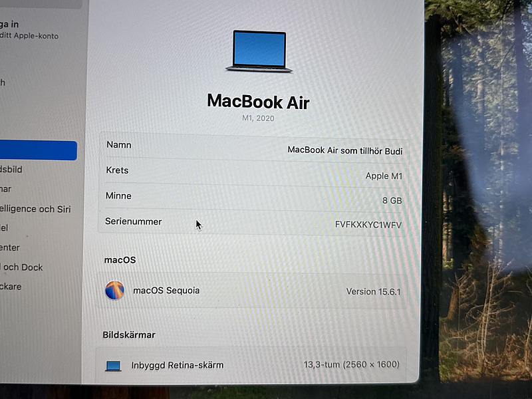Viewport: 532px width, 399px height.
Task: Click the 'Apple M1' chip value
Action: click(x=384, y=176)
